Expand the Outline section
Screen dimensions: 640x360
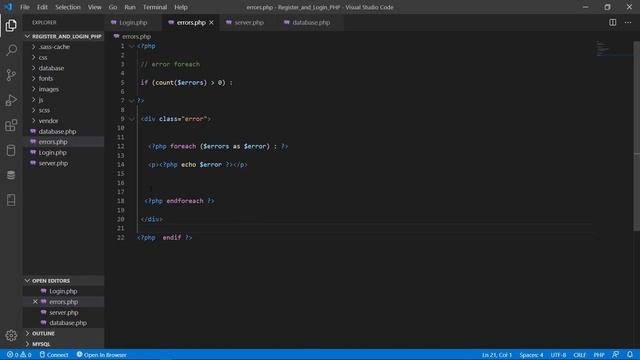point(63,333)
